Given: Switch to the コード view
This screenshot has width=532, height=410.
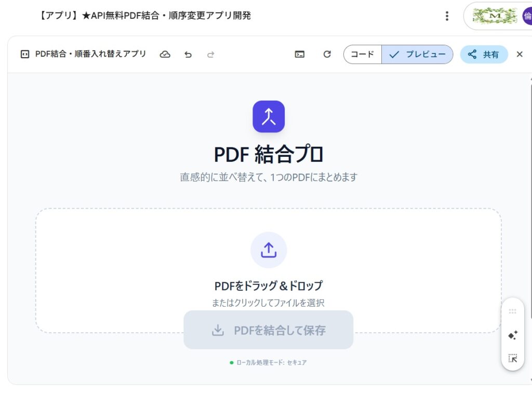Looking at the screenshot, I should (363, 54).
